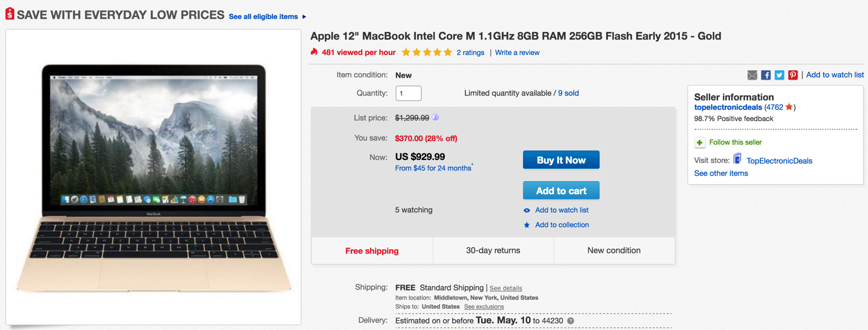This screenshot has width=868, height=330.
Task: Open seller topelectronicdeals profile link
Action: [728, 107]
